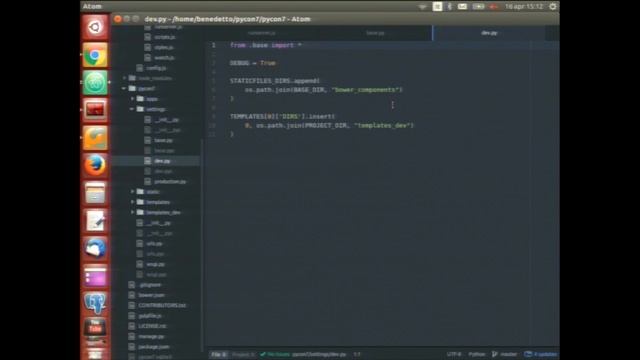The height and width of the screenshot is (360, 640).
Task: Launch Google Chrome from the dock
Action: point(95,55)
